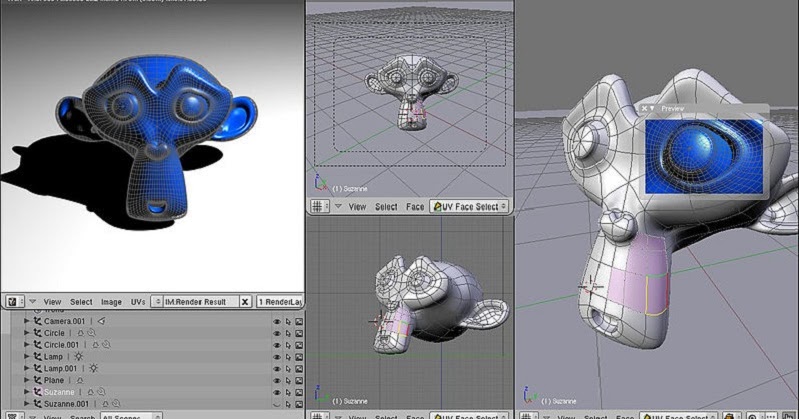Viewport: 799px width, 419px height.
Task: Toggle visibility eye for Circle
Action: [x=277, y=333]
